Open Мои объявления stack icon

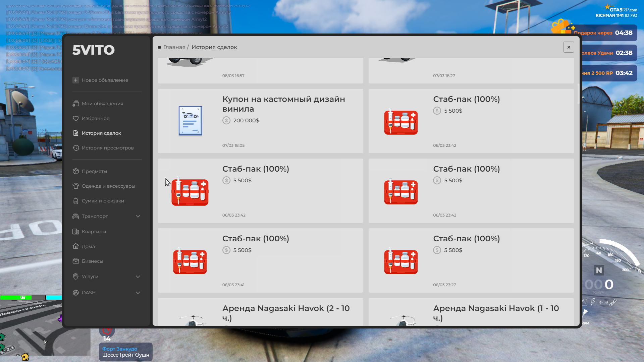(x=76, y=104)
